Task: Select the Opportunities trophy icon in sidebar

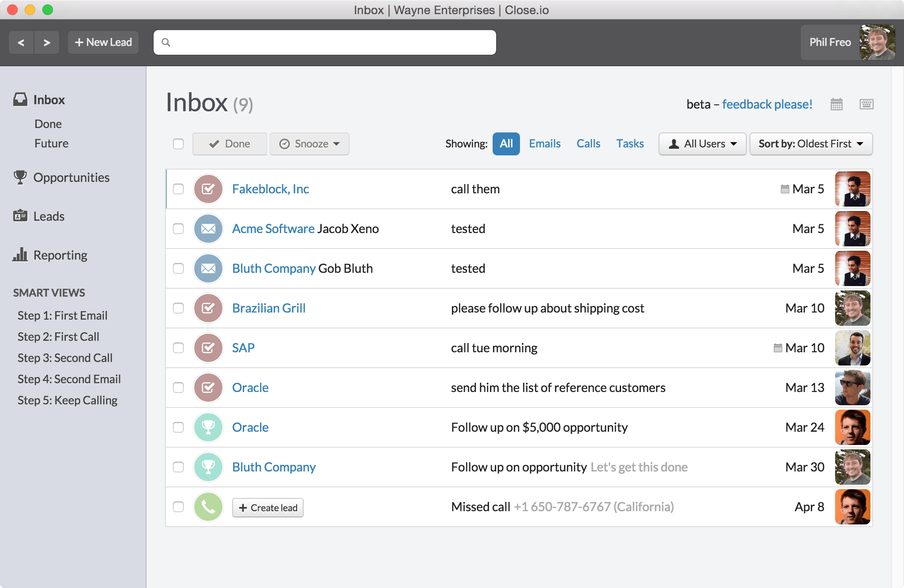Action: pyautogui.click(x=20, y=177)
